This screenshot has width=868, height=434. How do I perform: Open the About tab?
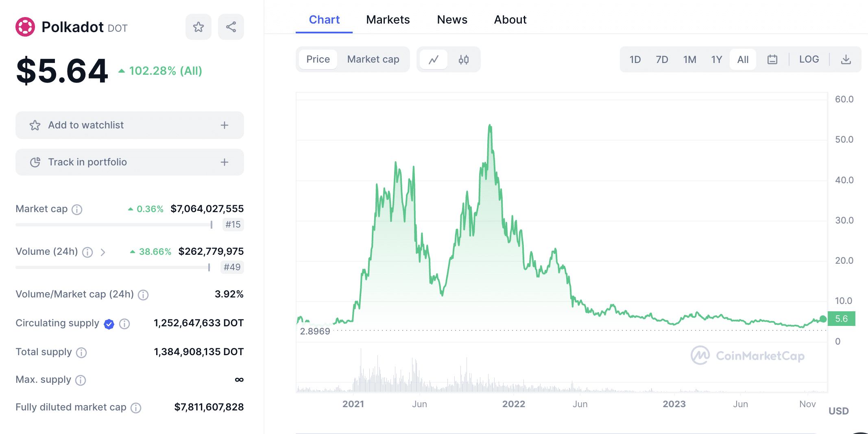(x=510, y=20)
